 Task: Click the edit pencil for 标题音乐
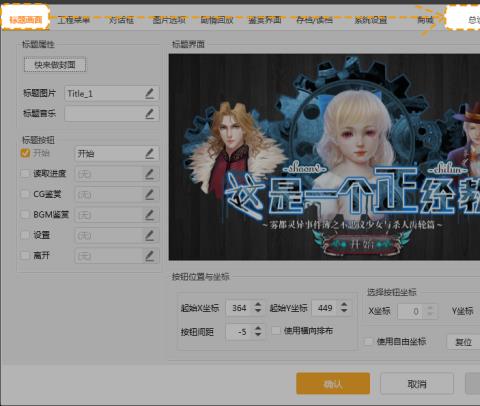click(150, 114)
